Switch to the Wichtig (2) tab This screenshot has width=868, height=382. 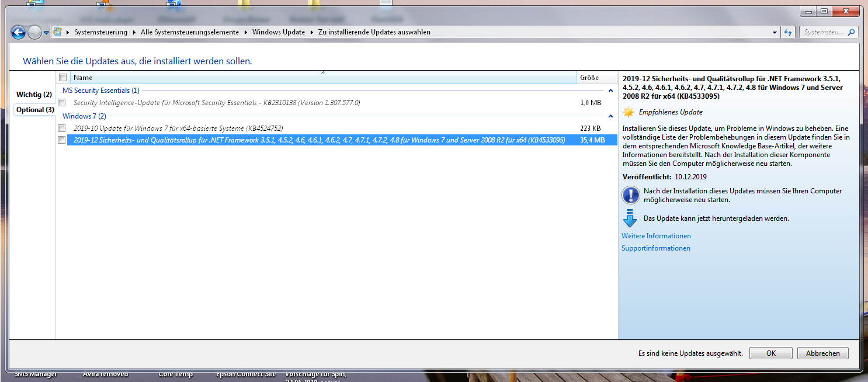pyautogui.click(x=34, y=95)
